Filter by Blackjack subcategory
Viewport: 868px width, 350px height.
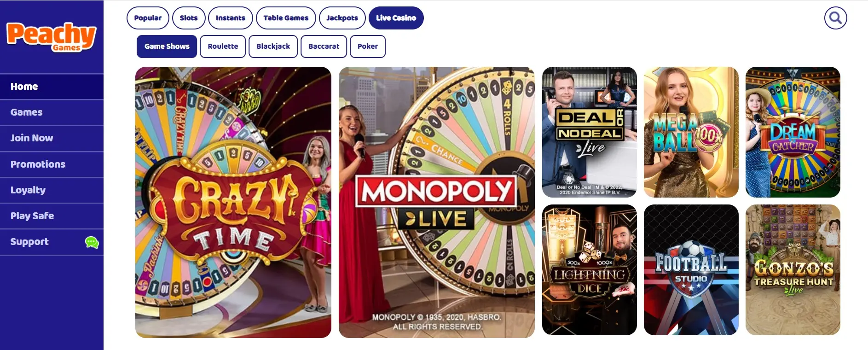tap(273, 47)
